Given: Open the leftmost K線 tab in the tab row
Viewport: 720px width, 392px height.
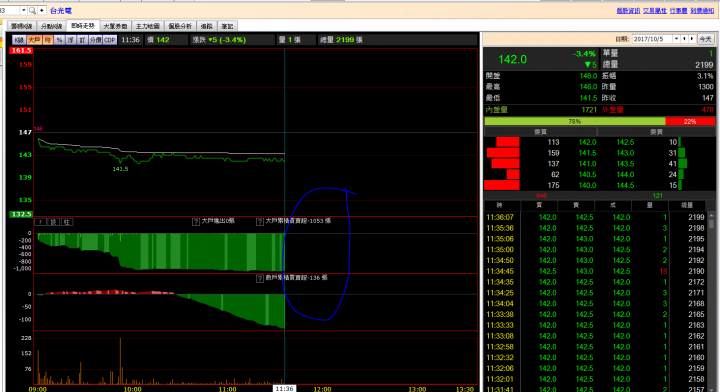Looking at the screenshot, I should point(22,27).
